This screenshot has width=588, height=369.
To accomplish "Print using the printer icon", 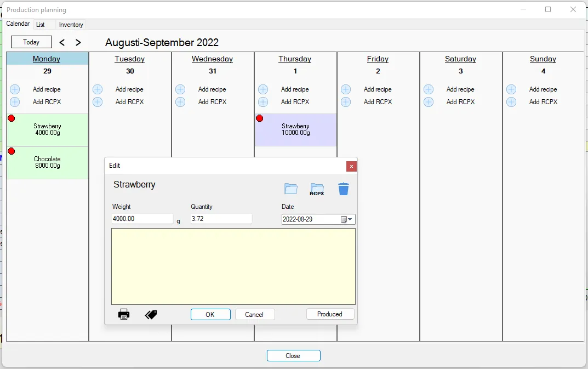I will [124, 314].
